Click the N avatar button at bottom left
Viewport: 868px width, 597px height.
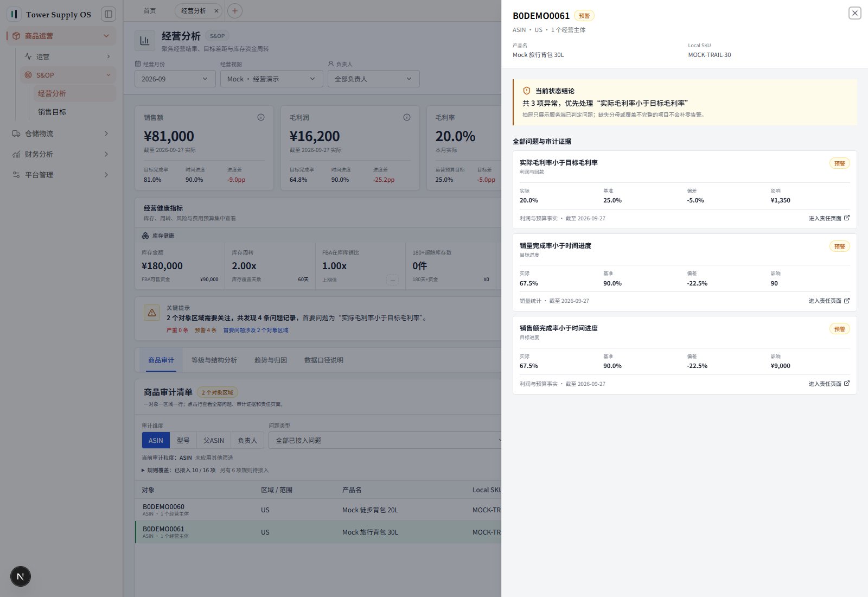pyautogui.click(x=21, y=576)
